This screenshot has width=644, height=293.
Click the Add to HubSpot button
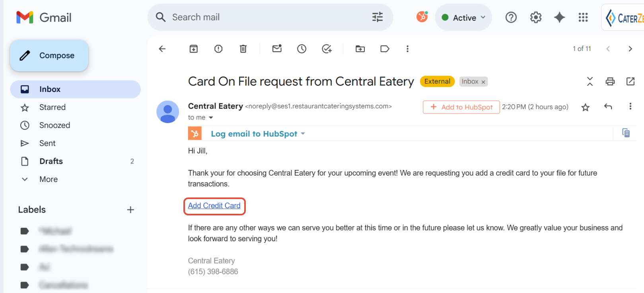pos(461,107)
